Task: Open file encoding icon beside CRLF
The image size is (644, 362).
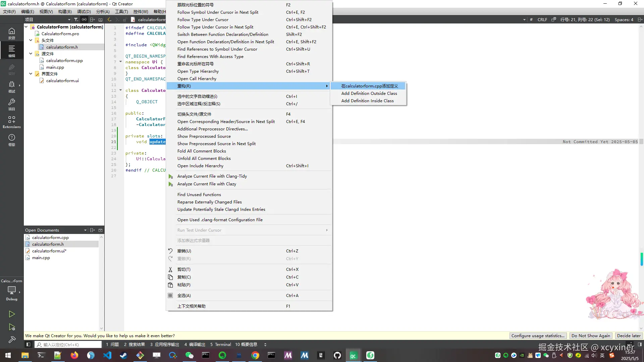Action: coord(554,19)
